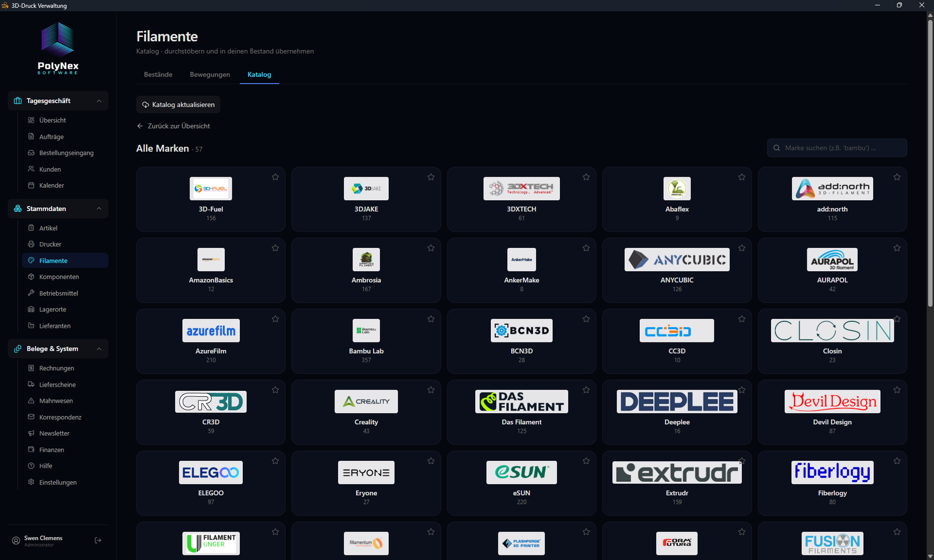The width and height of the screenshot is (934, 560).
Task: Click the Newsletter megaphone icon
Action: pyautogui.click(x=31, y=433)
